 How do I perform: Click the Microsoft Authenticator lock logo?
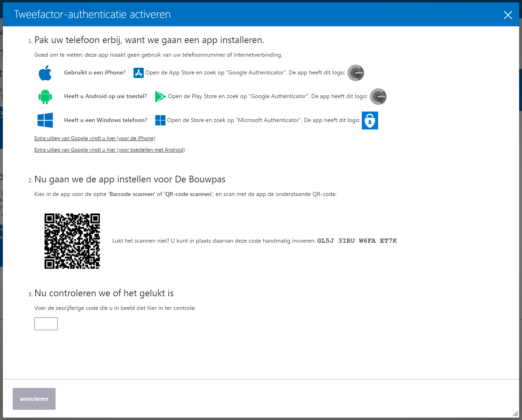point(370,120)
